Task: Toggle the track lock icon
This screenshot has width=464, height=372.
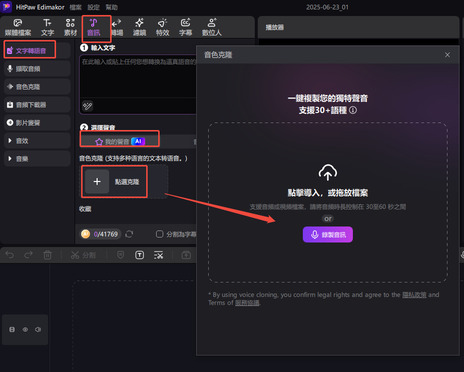Action: tap(12, 329)
